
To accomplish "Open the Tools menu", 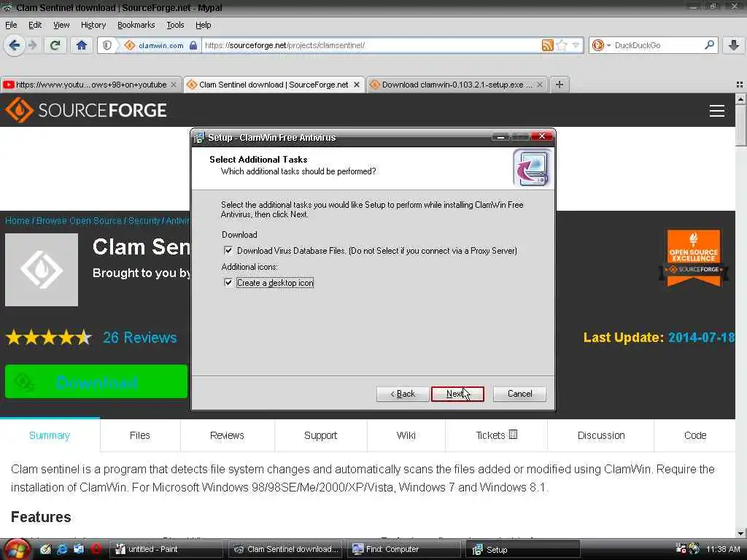I will coord(175,25).
